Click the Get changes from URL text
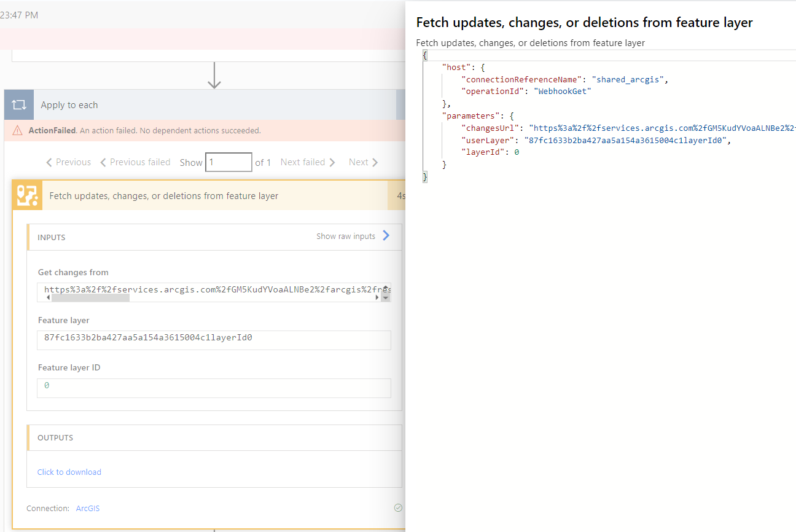The height and width of the screenshot is (532, 796). click(209, 289)
